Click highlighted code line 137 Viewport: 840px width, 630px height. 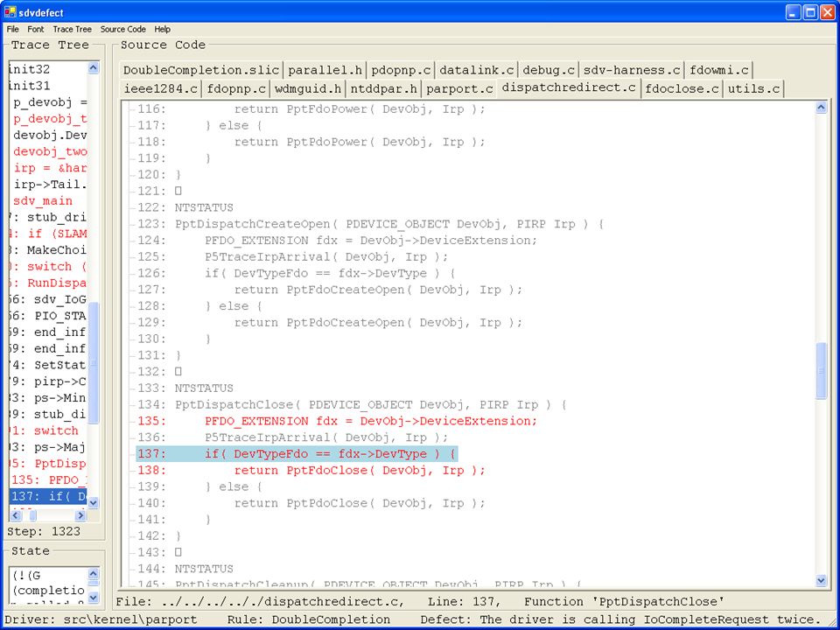297,454
